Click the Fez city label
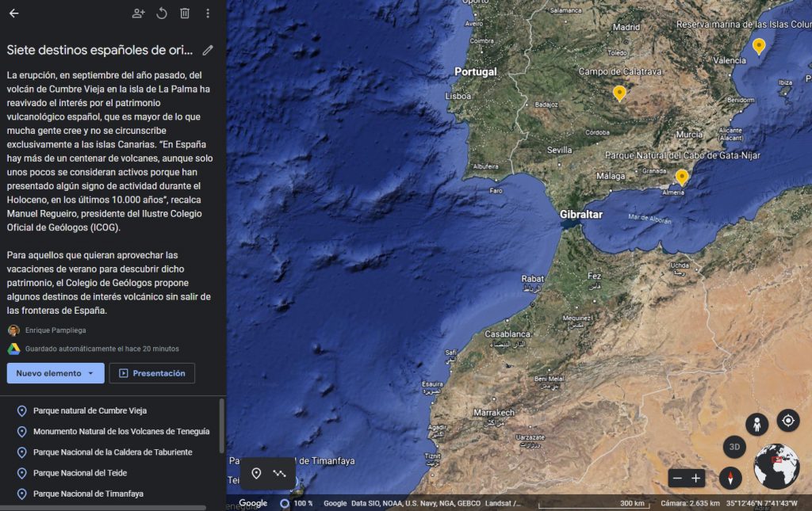This screenshot has height=511, width=812. tap(595, 276)
